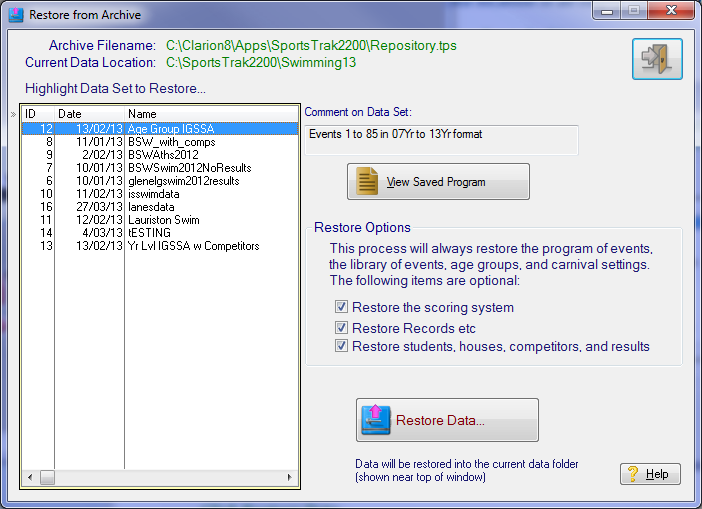Select the BSWAths2012 data set

[160, 155]
